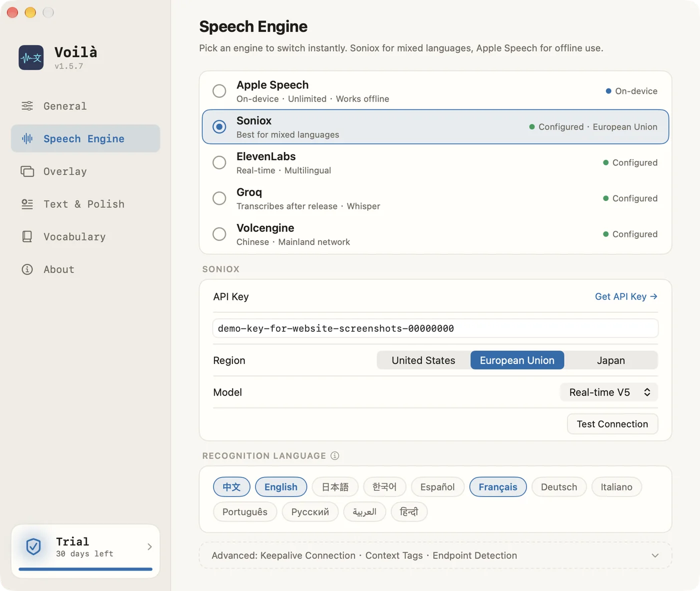Select the Japan region segment
Screen dimensions: 700x591
(611, 360)
